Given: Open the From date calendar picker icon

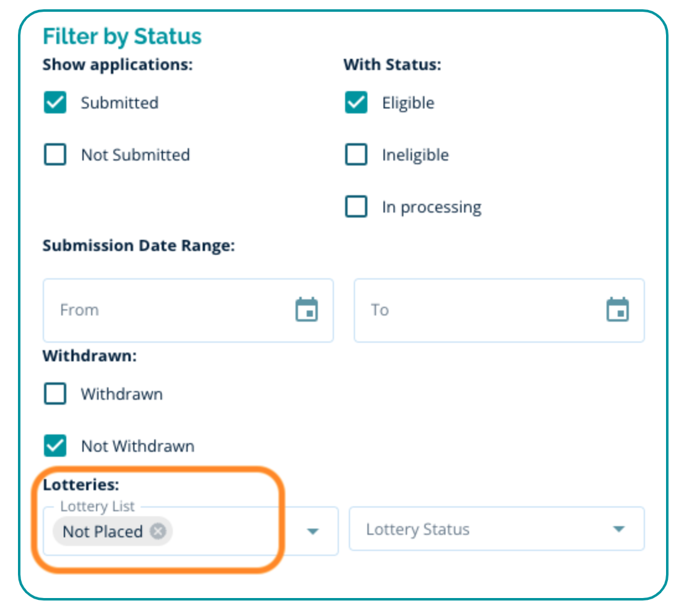Looking at the screenshot, I should click(307, 310).
